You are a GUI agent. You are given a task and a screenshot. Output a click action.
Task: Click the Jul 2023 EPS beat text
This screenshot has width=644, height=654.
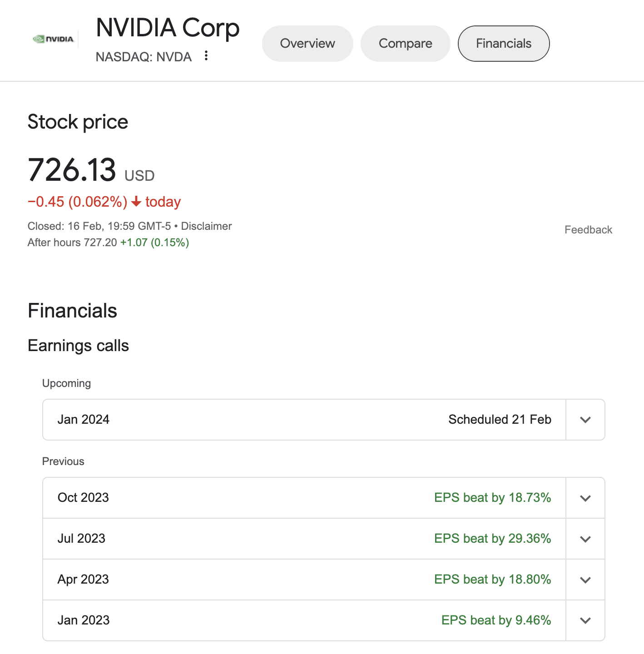492,539
